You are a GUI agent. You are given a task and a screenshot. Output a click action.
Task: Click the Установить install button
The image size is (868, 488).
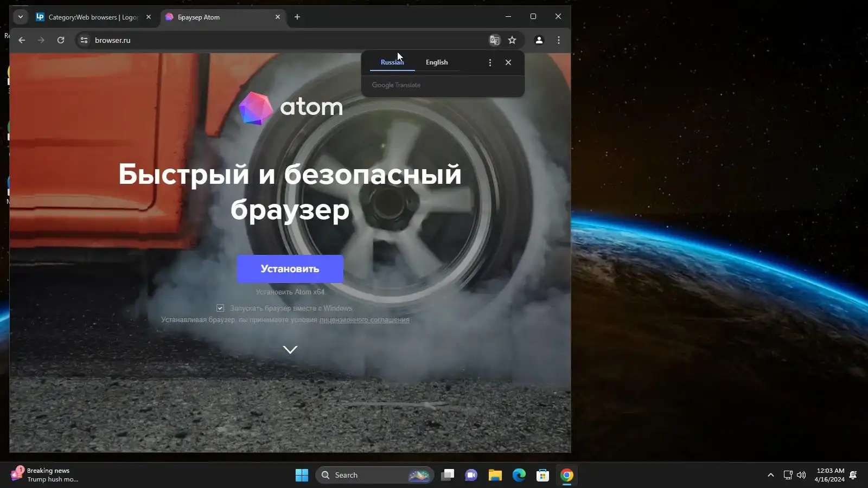click(x=290, y=269)
